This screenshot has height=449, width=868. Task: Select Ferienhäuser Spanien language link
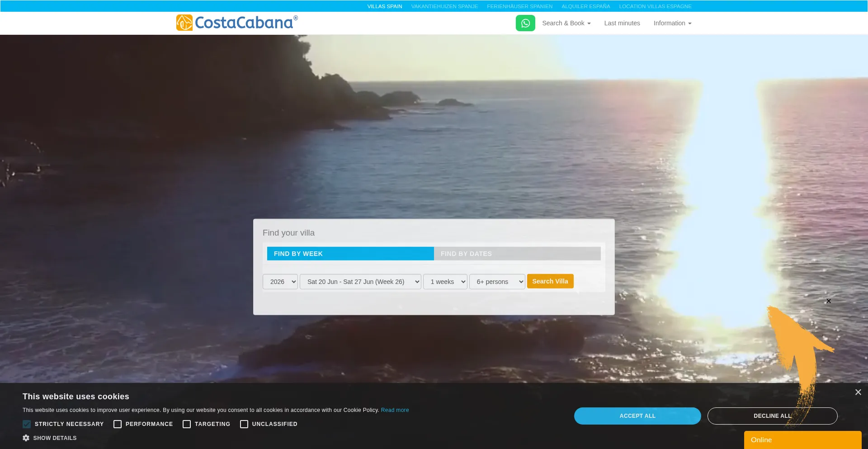[x=520, y=6]
